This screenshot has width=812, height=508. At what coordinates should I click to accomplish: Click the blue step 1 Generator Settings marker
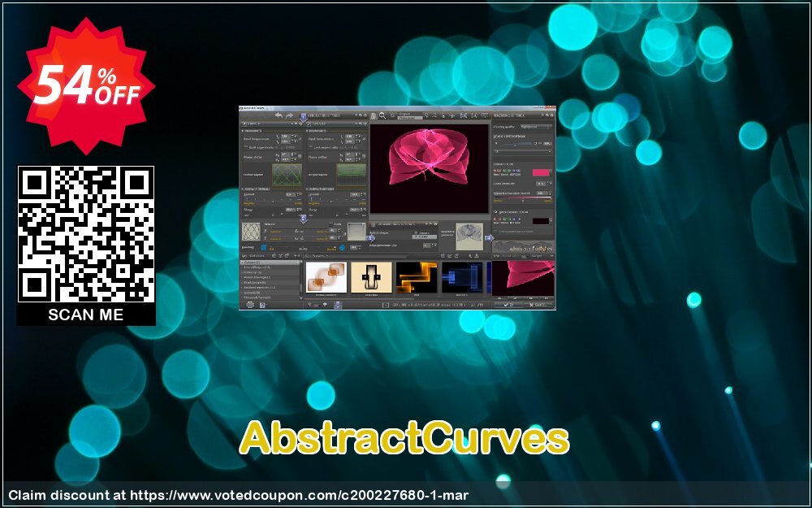pyautogui.click(x=303, y=117)
